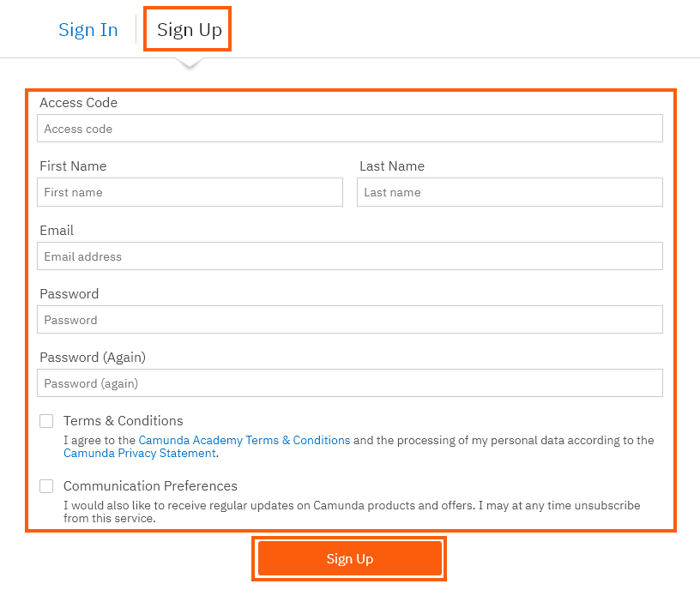
Task: Click the Terms & Conditions heading label
Action: tap(123, 421)
